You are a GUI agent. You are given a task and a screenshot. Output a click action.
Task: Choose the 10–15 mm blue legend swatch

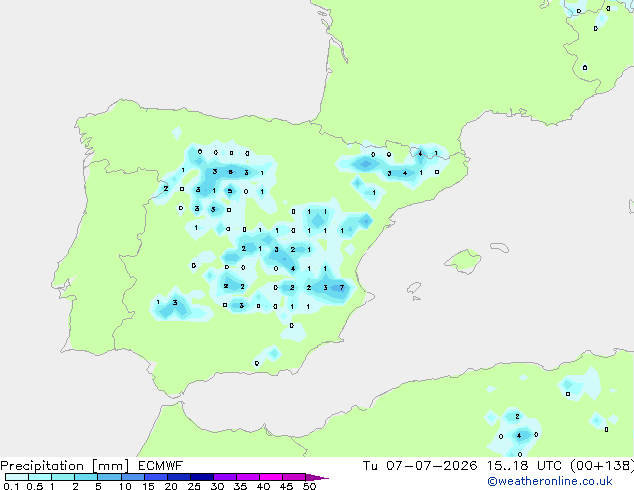tap(132, 477)
